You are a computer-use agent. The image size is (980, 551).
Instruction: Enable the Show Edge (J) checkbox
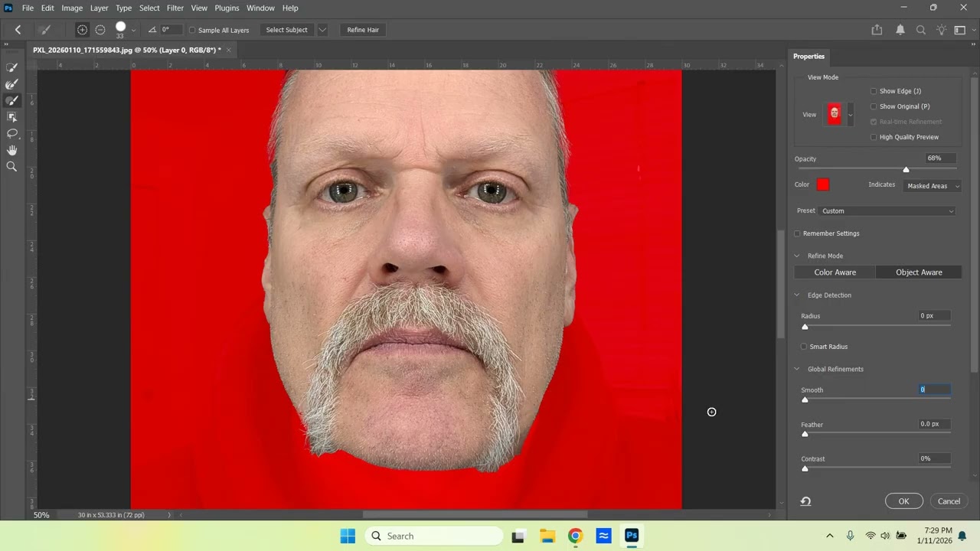coord(874,91)
